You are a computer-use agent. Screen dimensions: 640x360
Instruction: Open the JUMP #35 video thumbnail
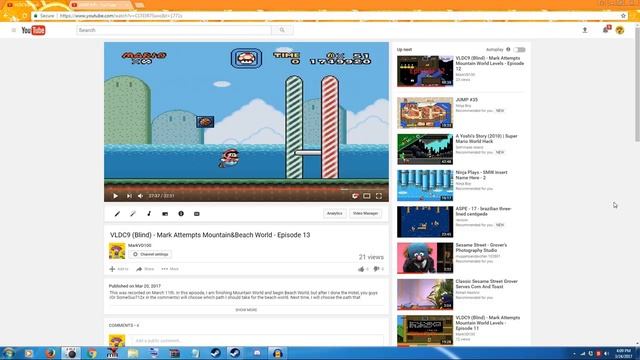(x=425, y=113)
